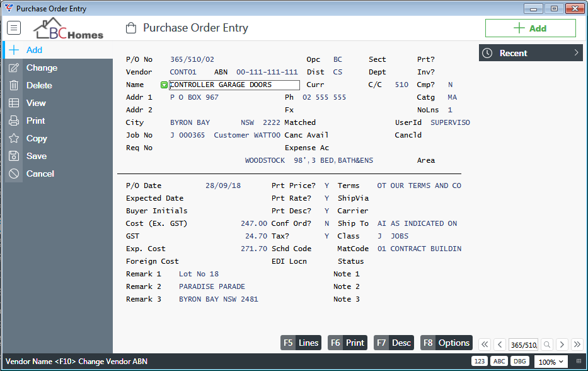Click the record number box 365/510
This screenshot has width=588, height=371.
coord(524,344)
